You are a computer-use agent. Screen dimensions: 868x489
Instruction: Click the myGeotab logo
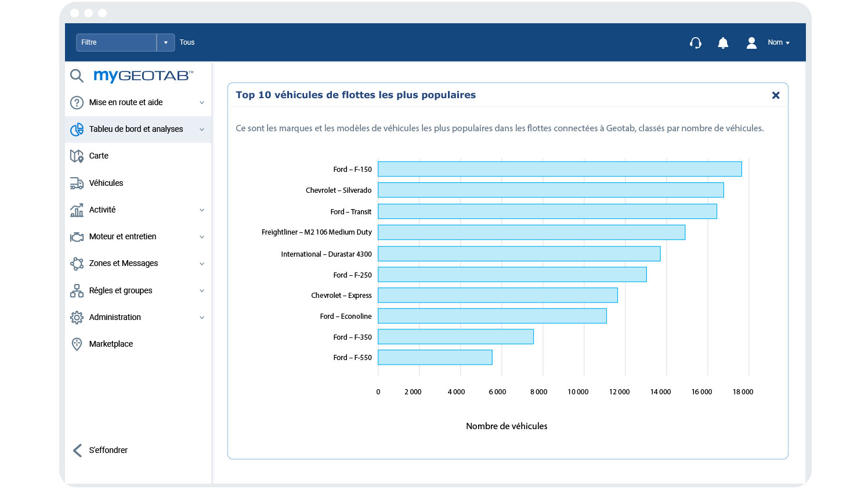[x=143, y=75]
